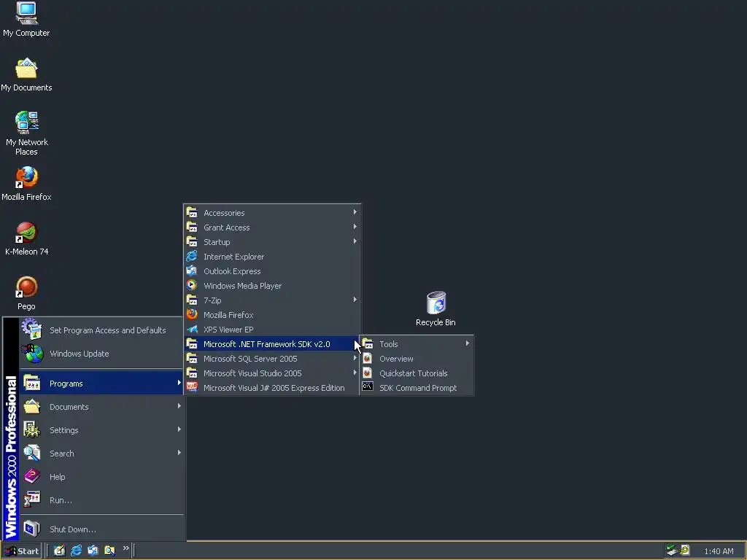Click Set Program Access and Defaults label
747x560 pixels.
pyautogui.click(x=108, y=330)
